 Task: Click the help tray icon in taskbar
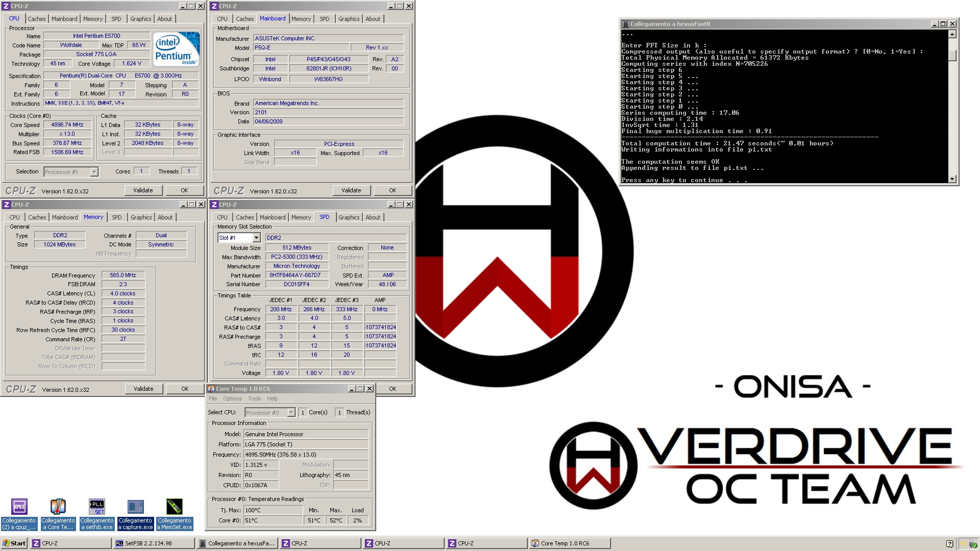pyautogui.click(x=949, y=544)
